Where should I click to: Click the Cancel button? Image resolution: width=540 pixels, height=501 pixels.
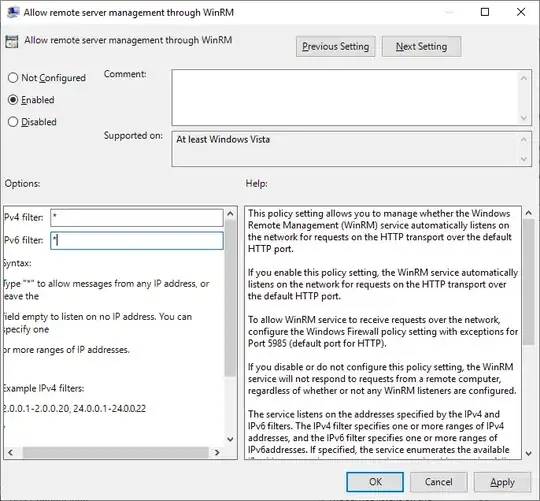click(x=438, y=482)
